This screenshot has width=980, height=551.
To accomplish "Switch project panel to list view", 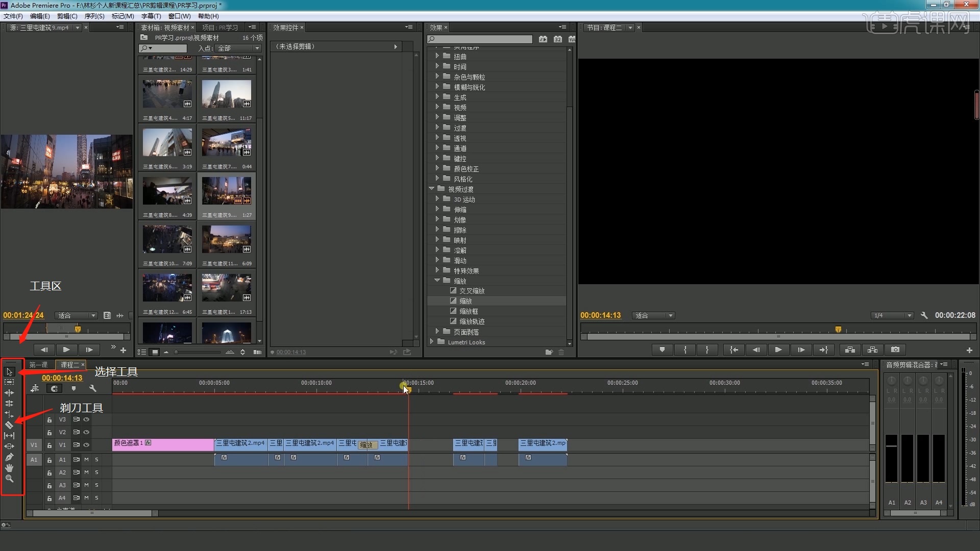I will 142,352.
